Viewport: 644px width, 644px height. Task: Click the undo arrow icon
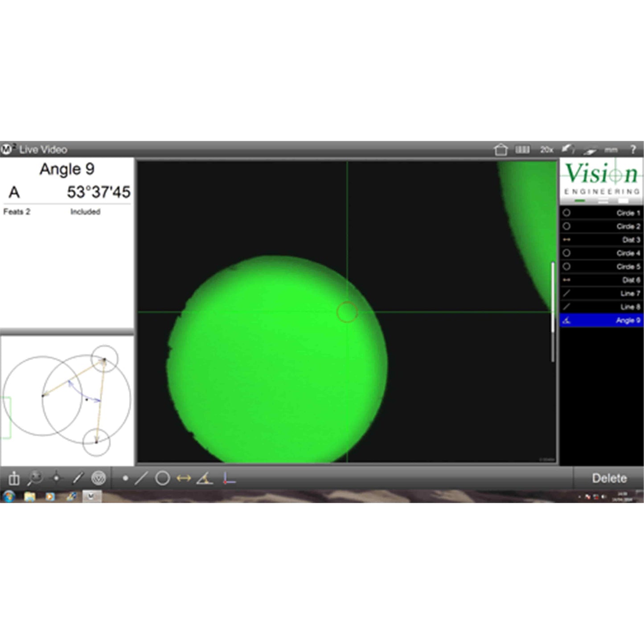pos(568,149)
